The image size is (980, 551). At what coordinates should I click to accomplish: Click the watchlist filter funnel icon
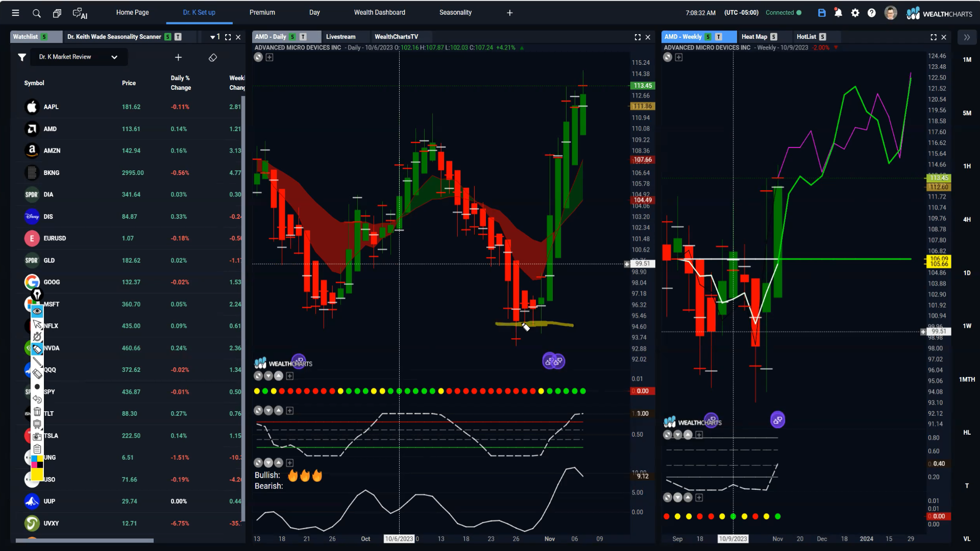click(22, 57)
